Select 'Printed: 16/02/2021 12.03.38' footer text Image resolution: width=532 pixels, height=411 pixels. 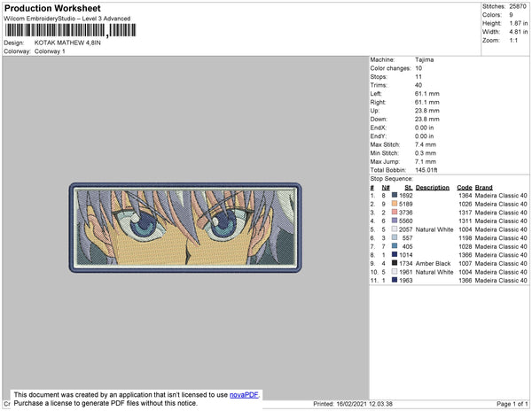pyautogui.click(x=353, y=404)
